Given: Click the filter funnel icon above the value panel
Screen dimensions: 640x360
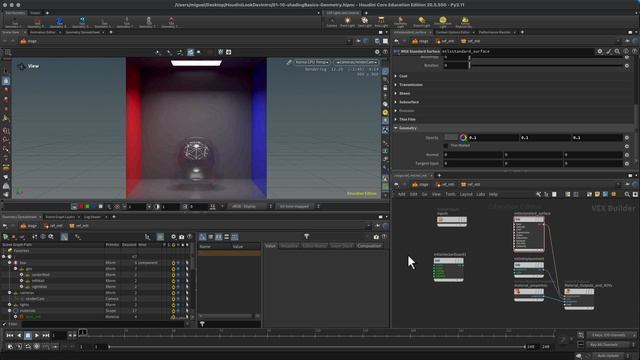Looking at the screenshot, I should tap(307, 236).
